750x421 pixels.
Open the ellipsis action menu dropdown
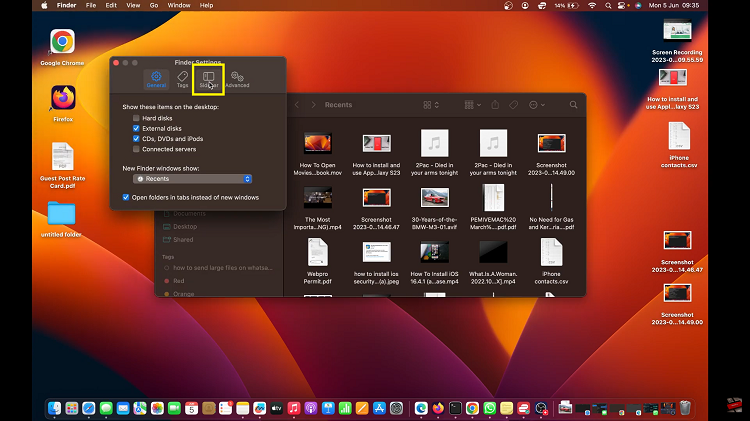(x=537, y=105)
